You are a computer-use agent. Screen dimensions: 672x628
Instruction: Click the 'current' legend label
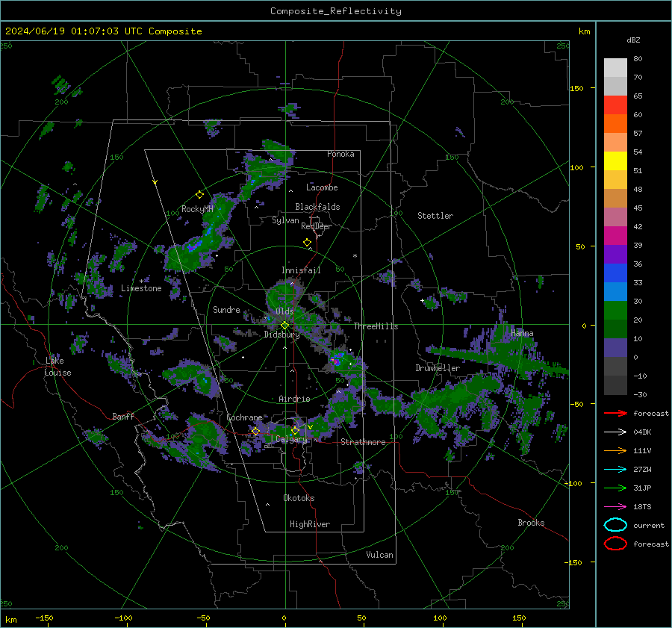point(649,525)
